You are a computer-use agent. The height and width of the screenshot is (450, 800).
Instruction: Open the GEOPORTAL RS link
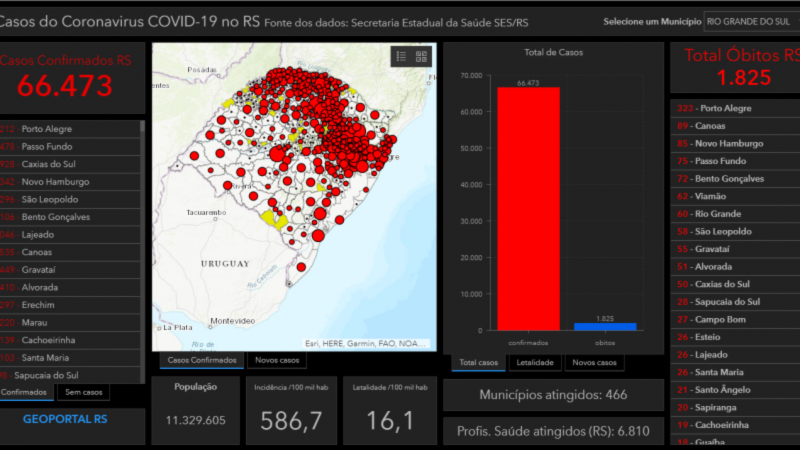(65, 419)
